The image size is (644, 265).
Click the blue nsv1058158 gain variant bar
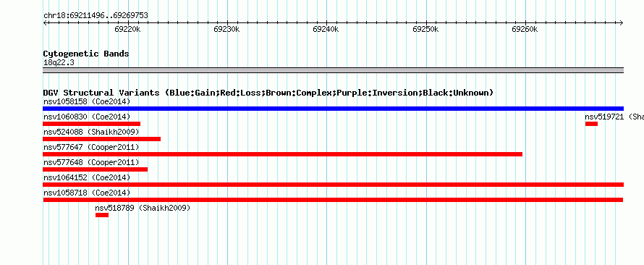point(333,109)
